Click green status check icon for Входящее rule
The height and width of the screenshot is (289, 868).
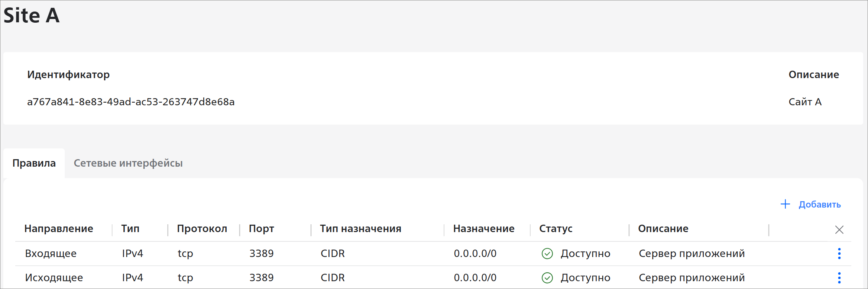point(547,254)
